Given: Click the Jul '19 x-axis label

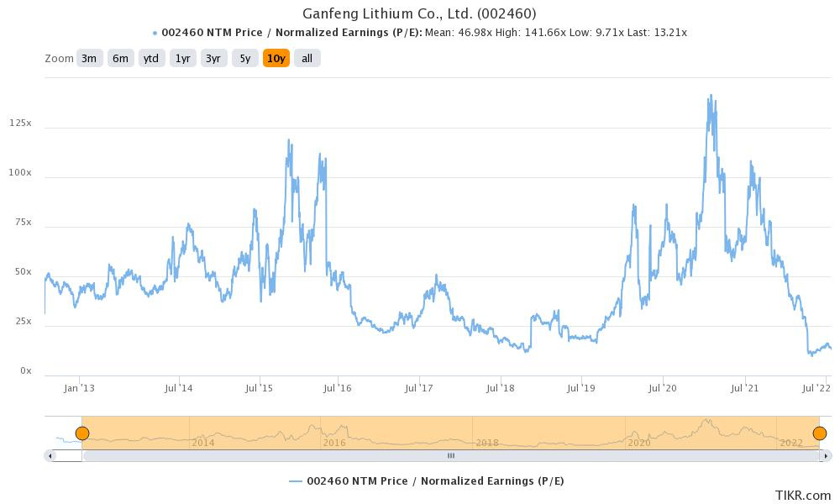Looking at the screenshot, I should (581, 388).
